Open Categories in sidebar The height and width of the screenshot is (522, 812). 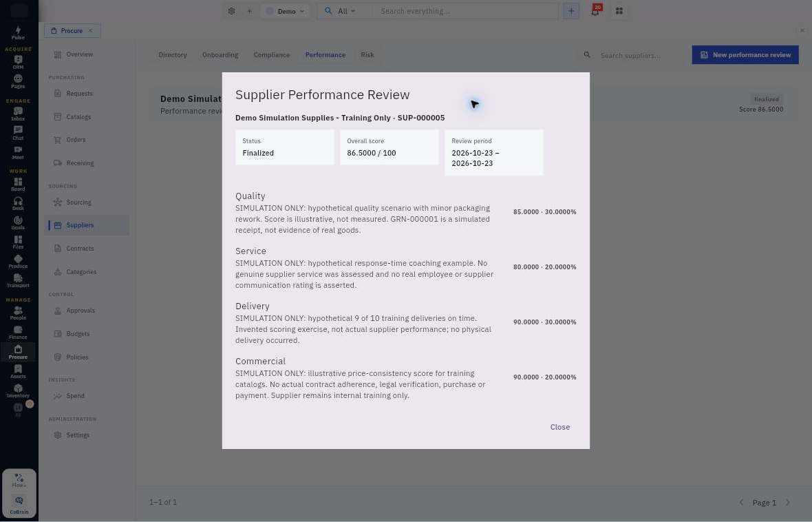click(x=87, y=272)
